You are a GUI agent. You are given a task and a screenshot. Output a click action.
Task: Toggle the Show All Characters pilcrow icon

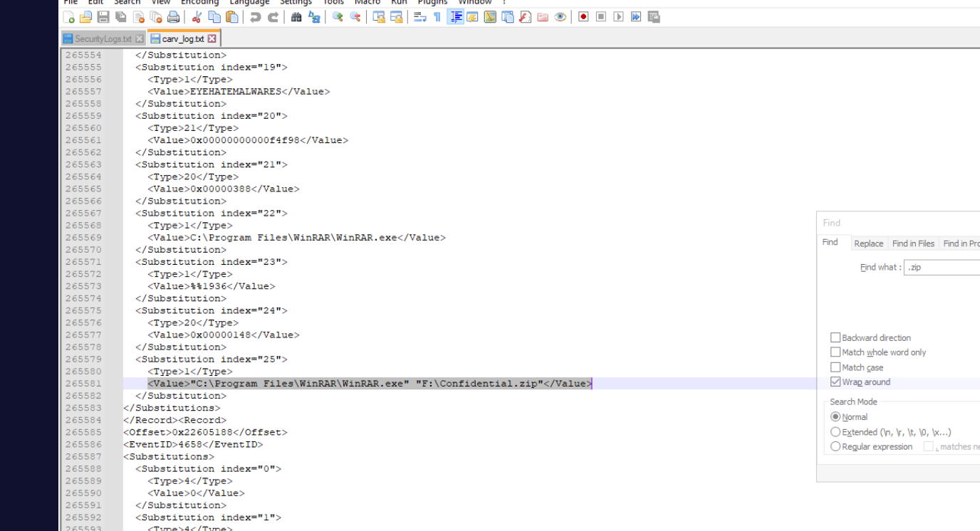point(437,17)
